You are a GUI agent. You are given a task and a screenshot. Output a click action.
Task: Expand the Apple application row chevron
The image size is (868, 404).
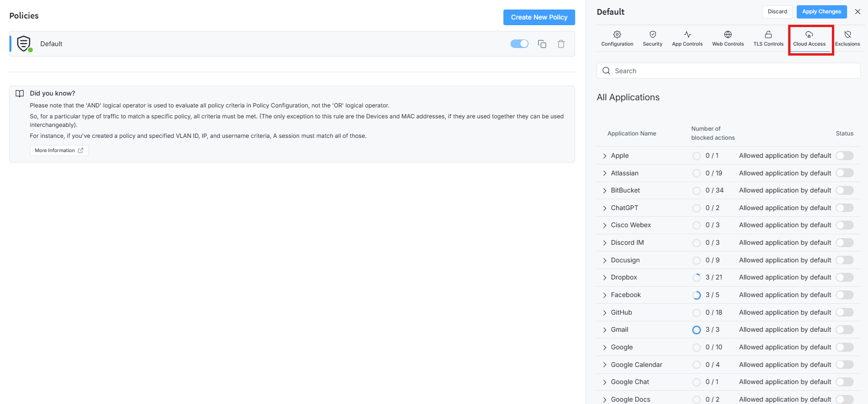coord(605,156)
